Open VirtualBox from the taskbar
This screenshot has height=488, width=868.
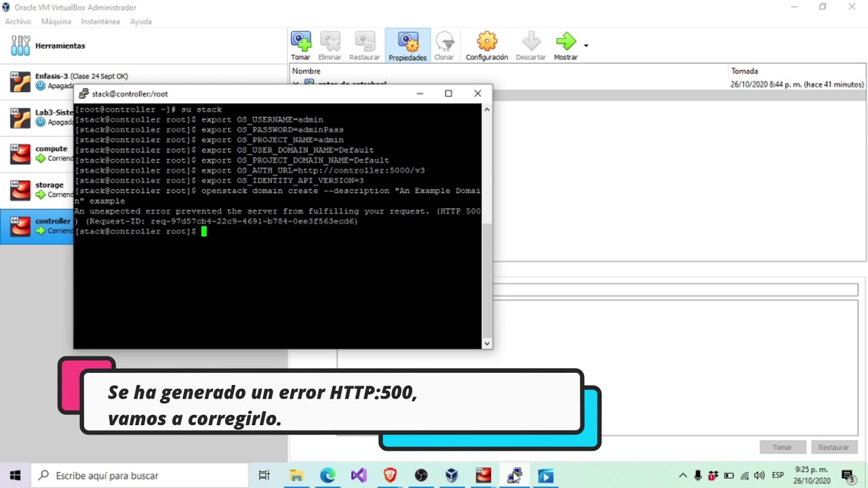click(x=452, y=475)
